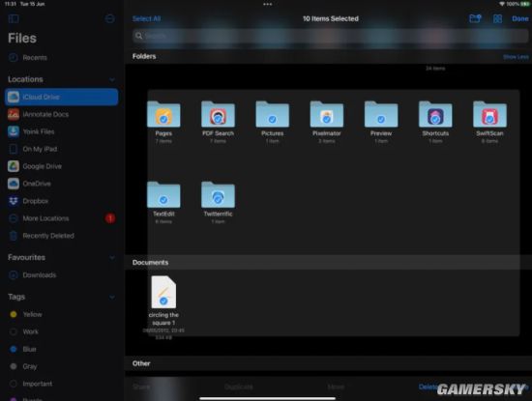The width and height of the screenshot is (532, 401).
Task: Click the Folders section header
Action: [144, 56]
